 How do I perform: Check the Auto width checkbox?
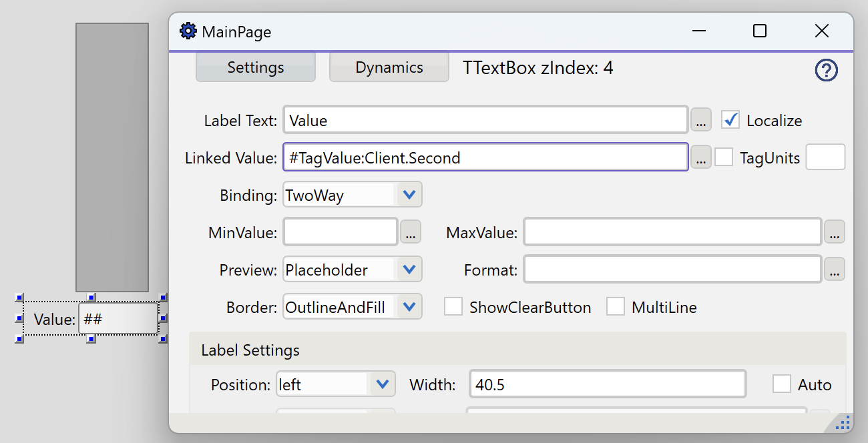(x=782, y=384)
